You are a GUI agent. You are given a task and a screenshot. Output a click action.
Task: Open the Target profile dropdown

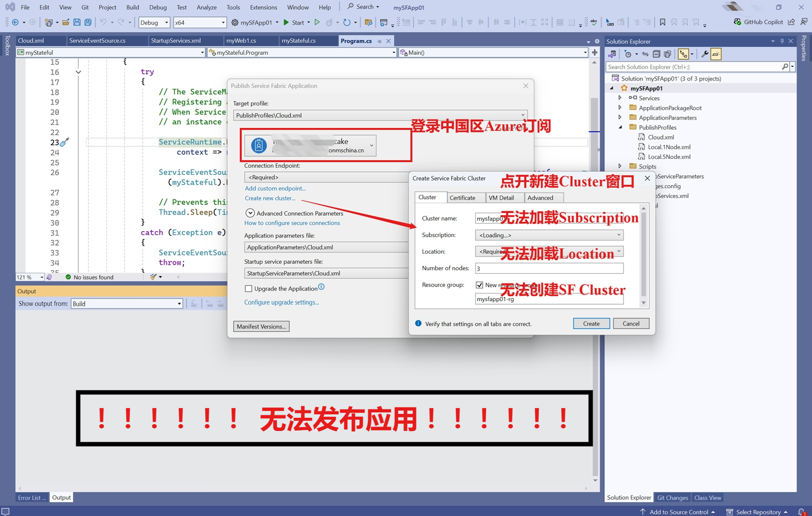tap(523, 115)
